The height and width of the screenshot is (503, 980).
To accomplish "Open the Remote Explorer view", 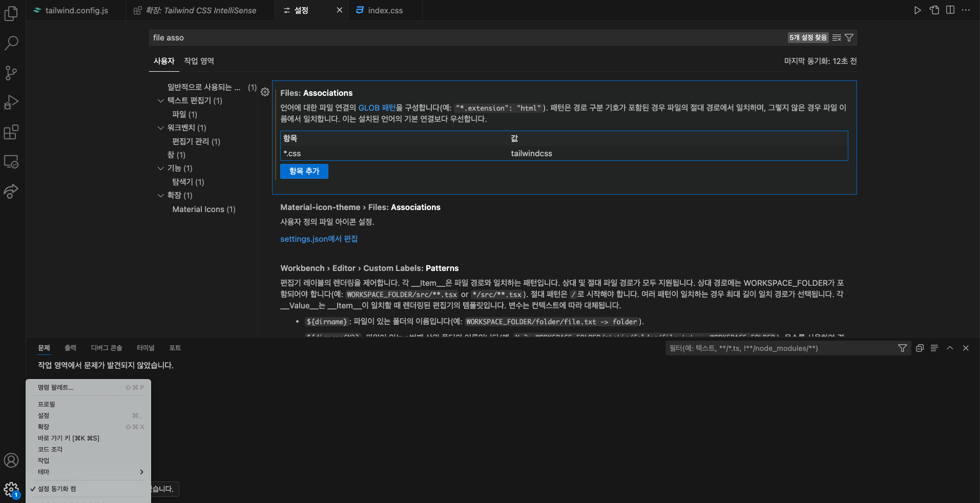I will click(11, 162).
